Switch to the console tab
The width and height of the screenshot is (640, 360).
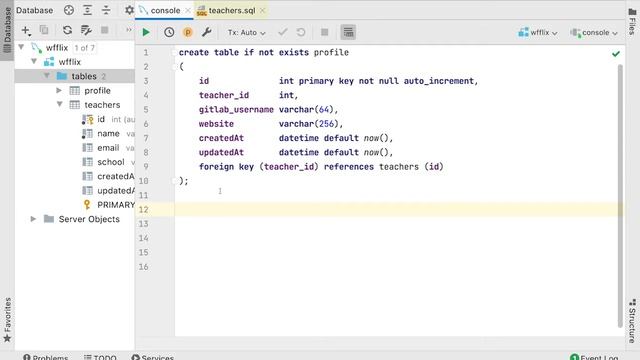165,10
